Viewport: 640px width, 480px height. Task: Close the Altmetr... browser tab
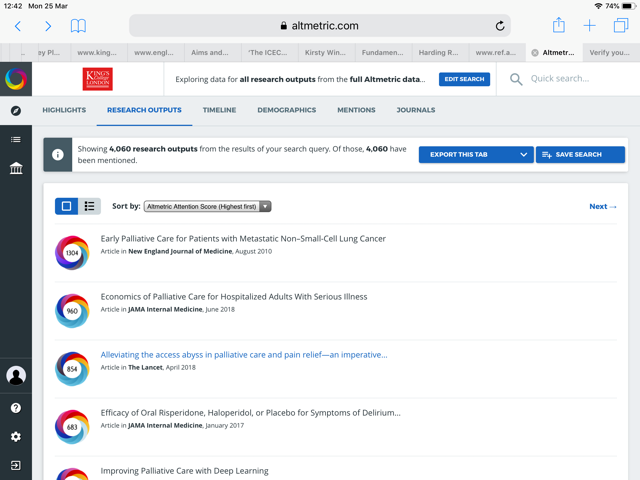534,53
